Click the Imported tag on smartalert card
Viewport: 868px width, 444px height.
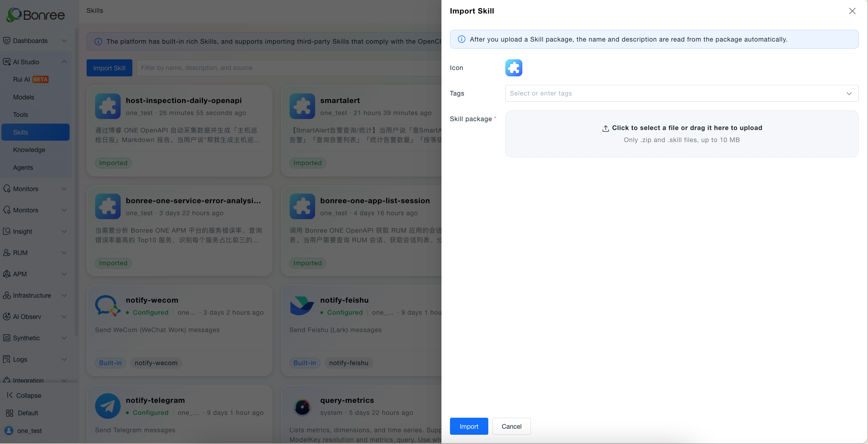308,163
